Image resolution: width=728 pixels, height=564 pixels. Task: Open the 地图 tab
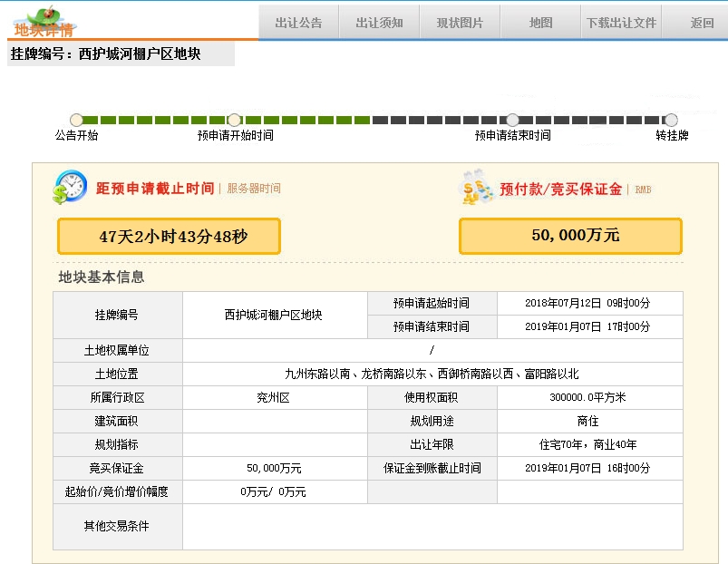pyautogui.click(x=540, y=23)
